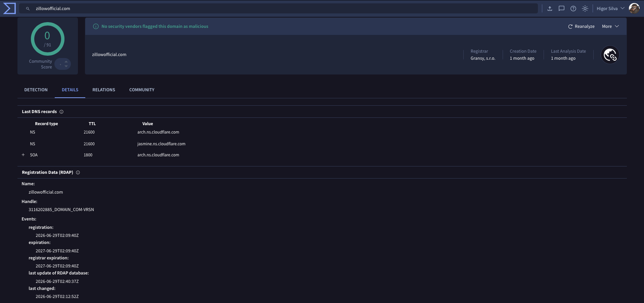Click the TTL column header
Viewport: 644px width, 303px height.
click(x=92, y=124)
